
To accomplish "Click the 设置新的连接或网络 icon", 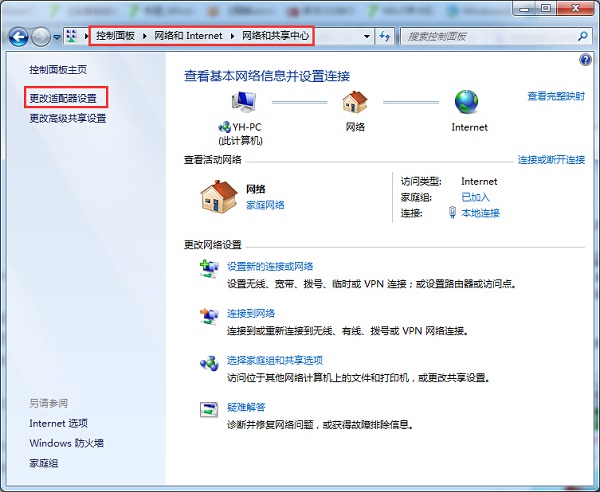I will pos(209,267).
